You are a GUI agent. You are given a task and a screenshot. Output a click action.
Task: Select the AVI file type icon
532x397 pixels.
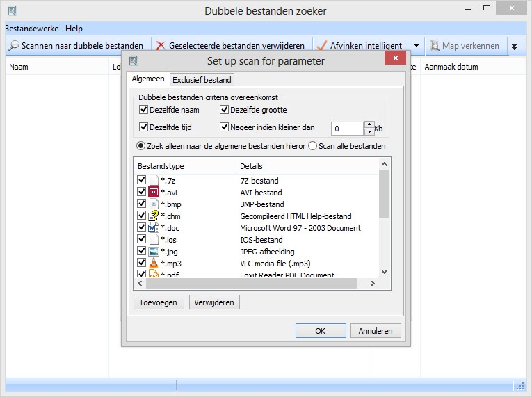[154, 193]
